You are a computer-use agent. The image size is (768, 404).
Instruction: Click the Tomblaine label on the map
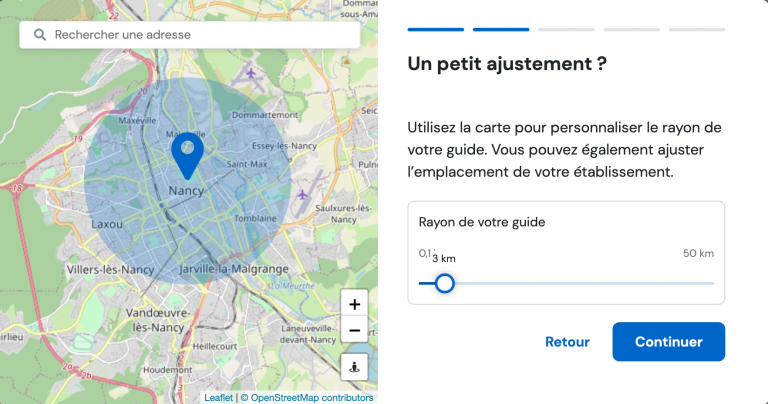click(255, 218)
